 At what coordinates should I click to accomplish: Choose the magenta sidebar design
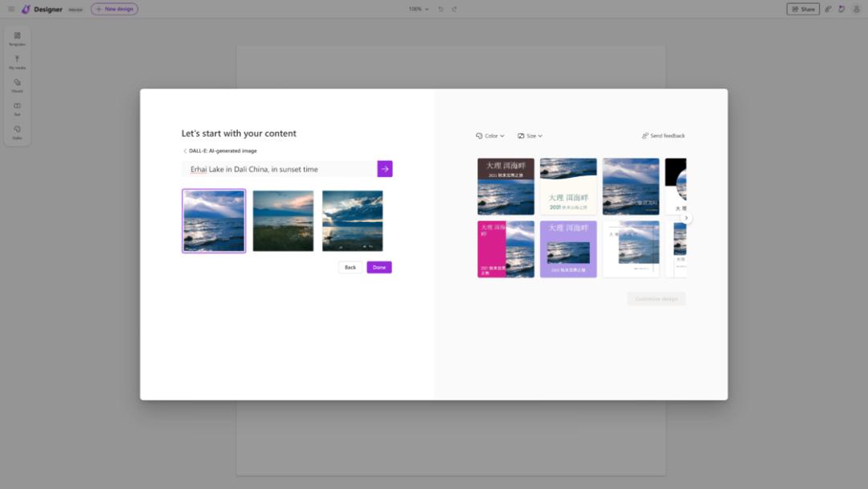[506, 249]
